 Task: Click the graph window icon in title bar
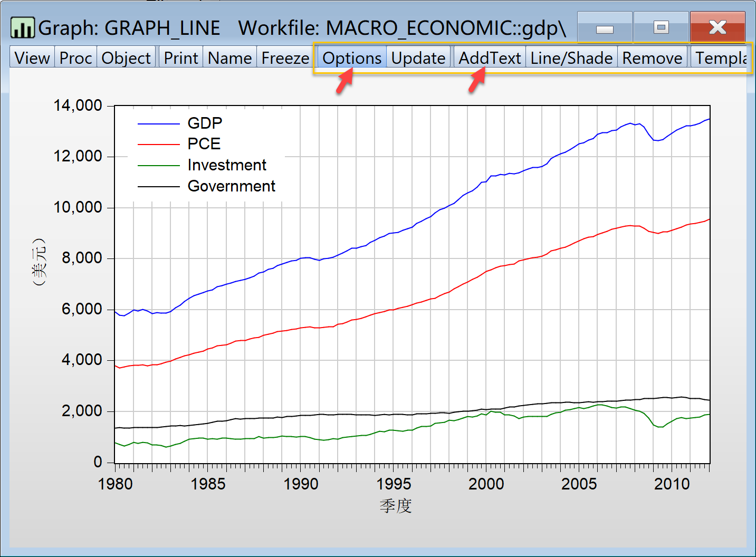click(23, 27)
